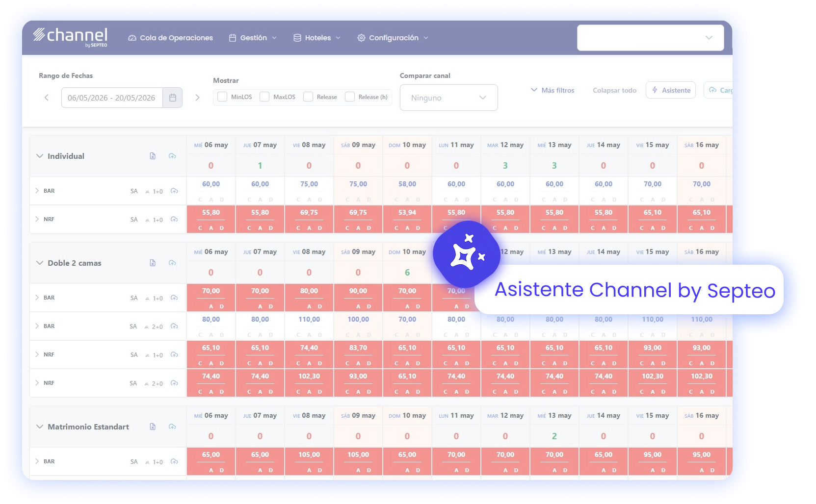Image resolution: width=816 pixels, height=504 pixels.
Task: Click the Individual room cloud upload icon
Action: coord(172,156)
